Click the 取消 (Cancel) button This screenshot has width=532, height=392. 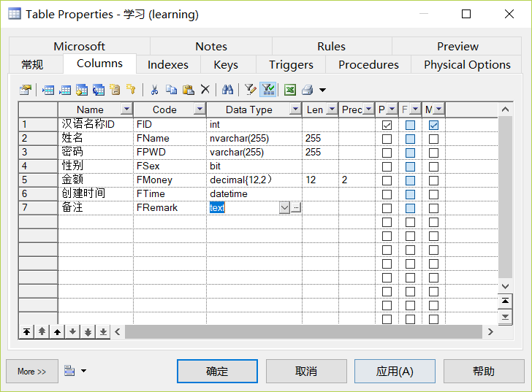click(x=306, y=372)
